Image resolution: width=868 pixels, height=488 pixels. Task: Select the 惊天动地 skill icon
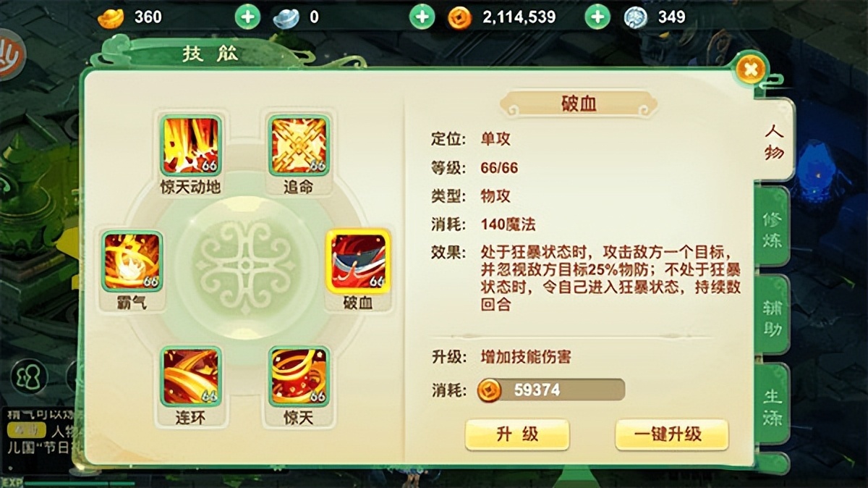pyautogui.click(x=191, y=146)
